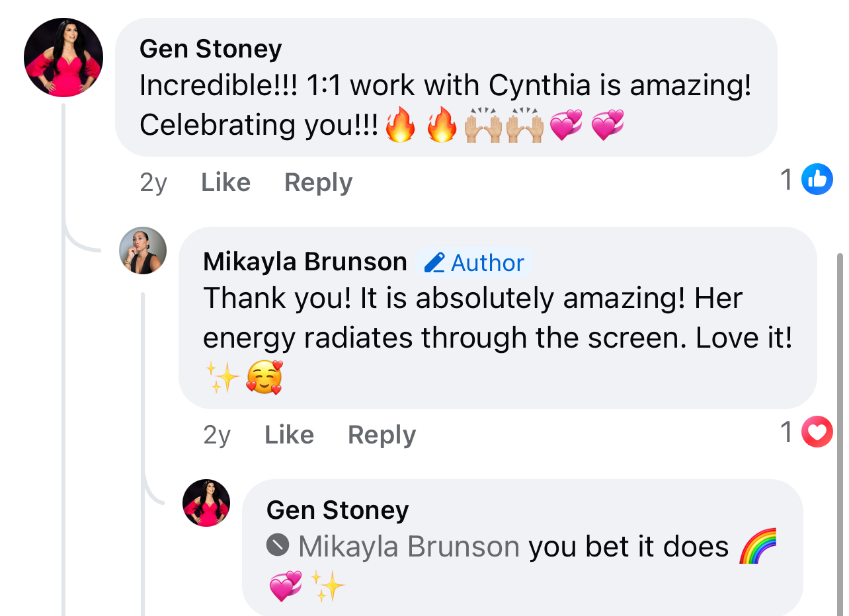Click the Author pencil badge
Screen dimensions: 849x616
tap(474, 262)
